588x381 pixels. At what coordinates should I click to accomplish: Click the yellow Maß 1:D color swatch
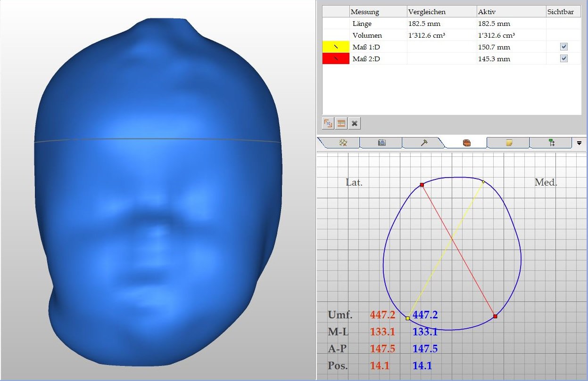click(x=336, y=47)
